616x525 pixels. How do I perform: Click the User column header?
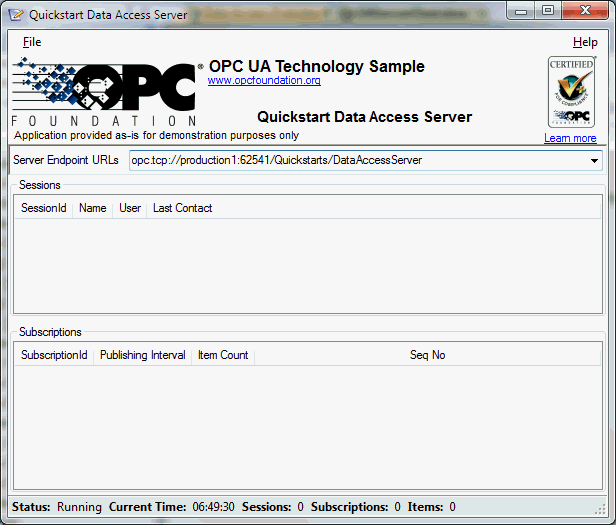pyautogui.click(x=130, y=208)
